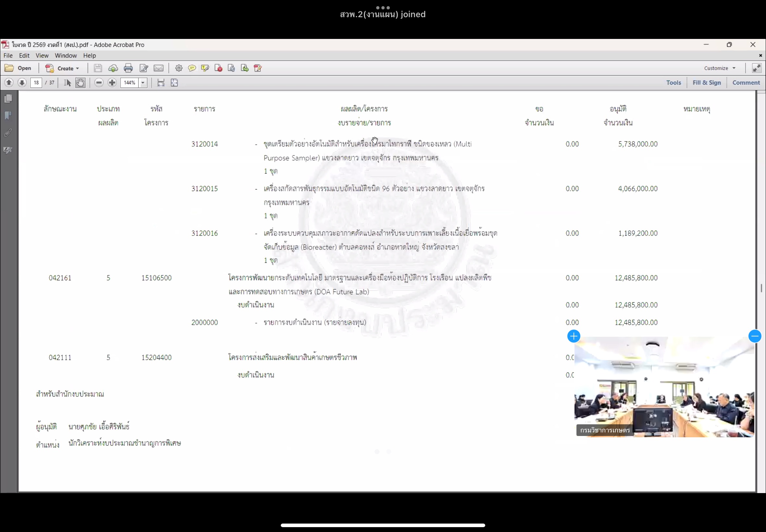Viewport: 766px width, 532px height.
Task: Open the Fill & Sign pane
Action: coord(706,83)
